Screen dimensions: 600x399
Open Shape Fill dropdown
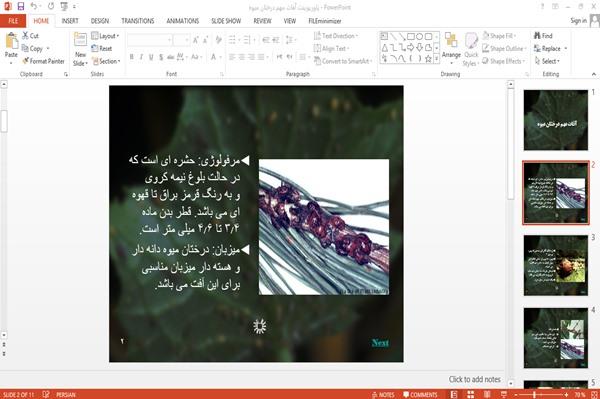[499, 36]
